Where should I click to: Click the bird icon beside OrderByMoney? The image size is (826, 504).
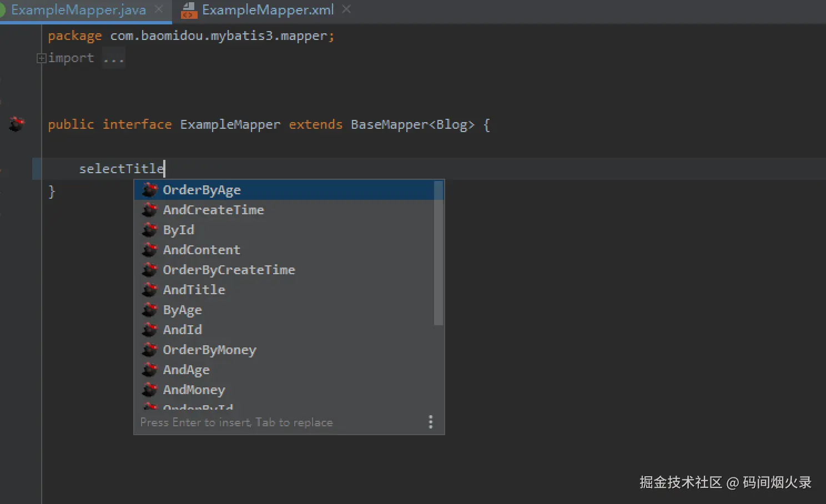[149, 350]
